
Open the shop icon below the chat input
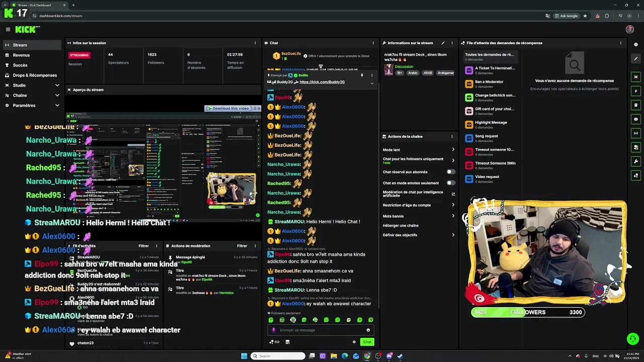(x=287, y=342)
